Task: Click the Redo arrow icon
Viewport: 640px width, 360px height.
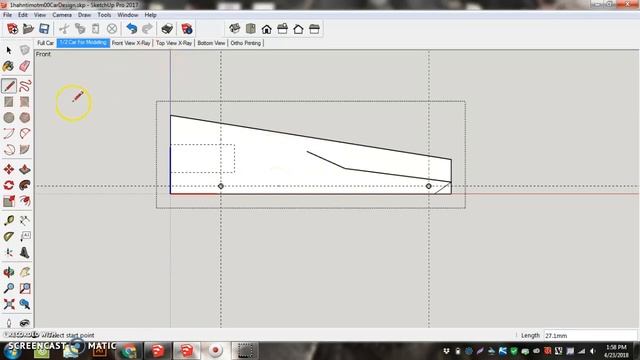Action: 147,29
